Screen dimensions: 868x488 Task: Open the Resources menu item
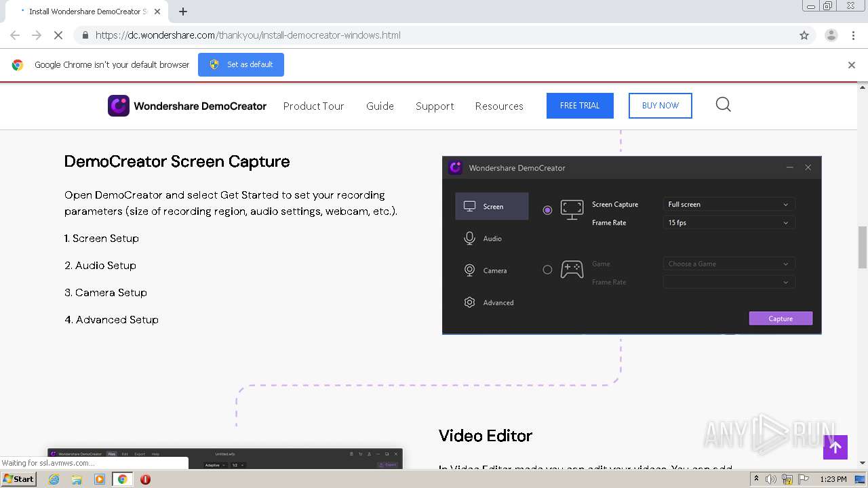tap(499, 106)
